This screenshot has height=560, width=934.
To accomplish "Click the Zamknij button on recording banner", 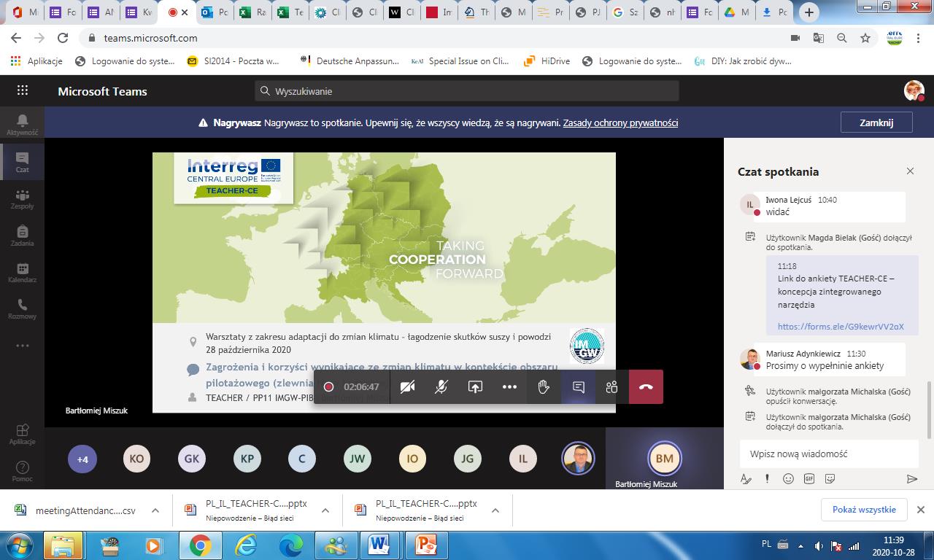I will tap(876, 122).
